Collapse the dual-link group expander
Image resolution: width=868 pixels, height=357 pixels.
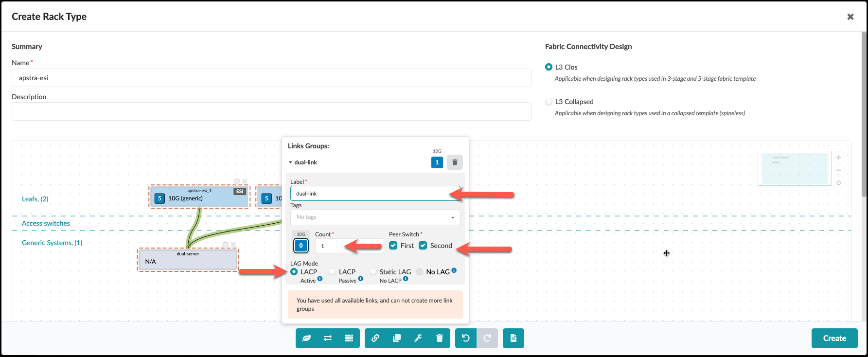click(291, 162)
